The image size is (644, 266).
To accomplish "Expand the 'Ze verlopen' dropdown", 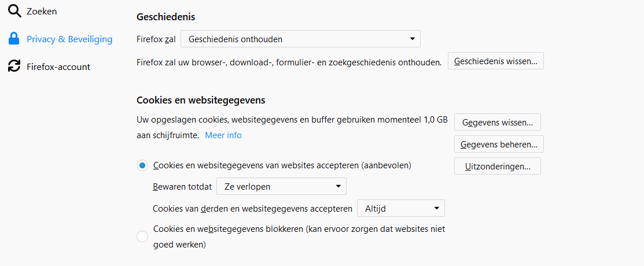I will tap(281, 186).
